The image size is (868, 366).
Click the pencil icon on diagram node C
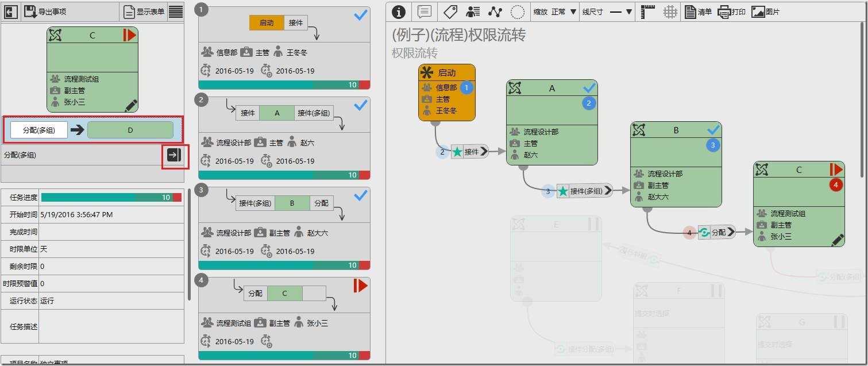[x=838, y=240]
